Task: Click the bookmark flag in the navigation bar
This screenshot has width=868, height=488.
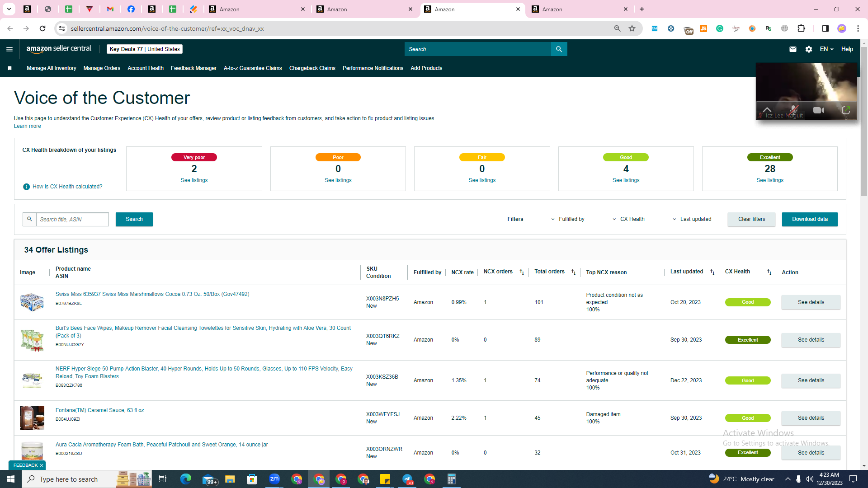Action: click(x=9, y=68)
